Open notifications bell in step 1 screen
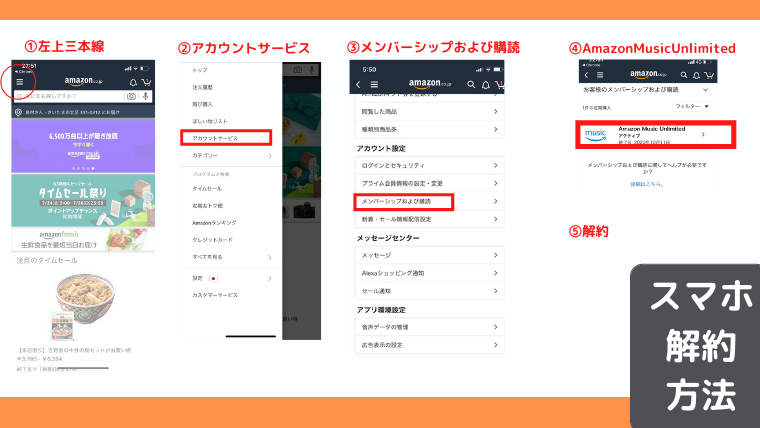The width and height of the screenshot is (760, 428). 133,82
